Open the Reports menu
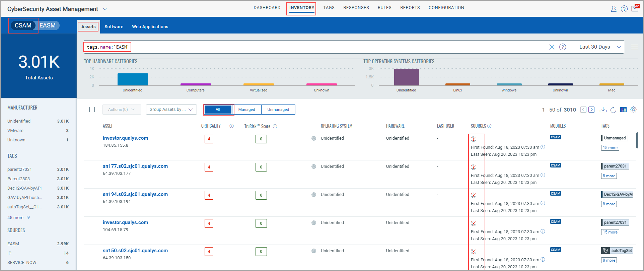The image size is (644, 271). [410, 8]
